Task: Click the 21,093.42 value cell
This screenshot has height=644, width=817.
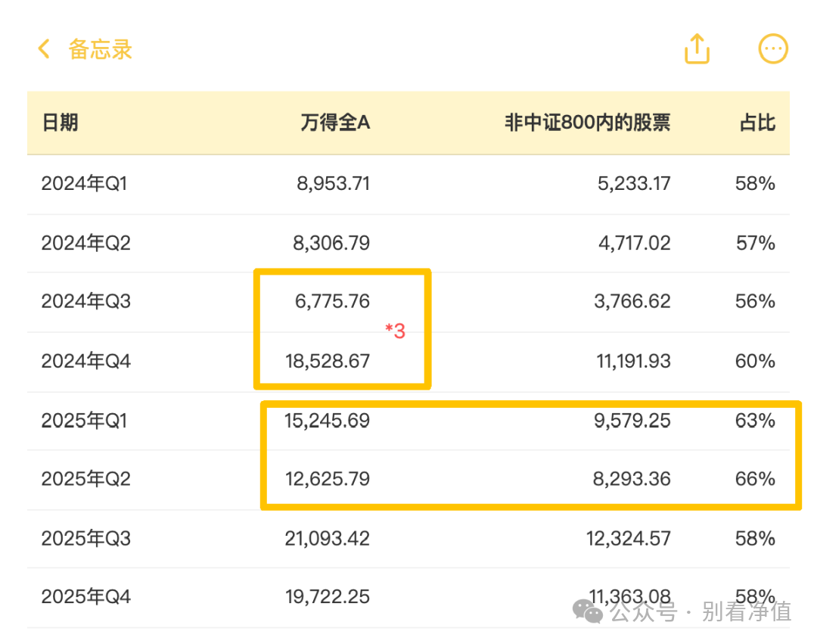Action: 327,538
